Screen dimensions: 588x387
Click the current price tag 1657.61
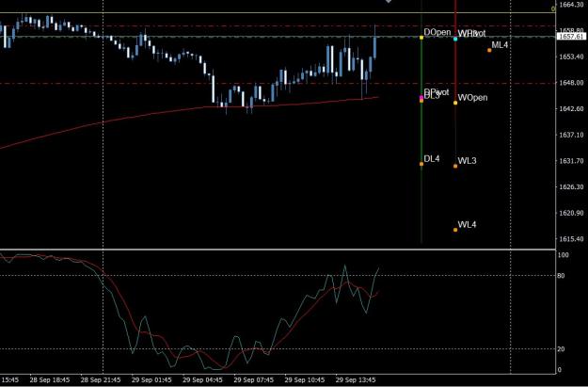click(571, 37)
